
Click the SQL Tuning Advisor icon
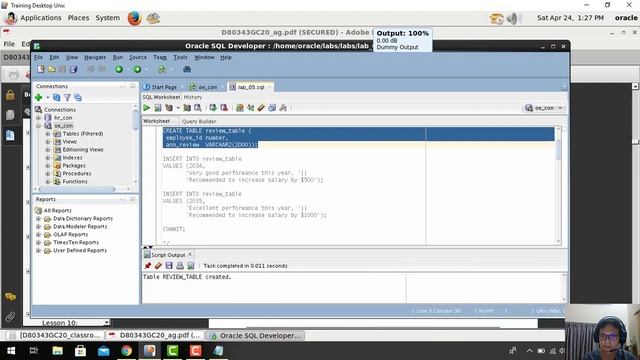pos(198,108)
